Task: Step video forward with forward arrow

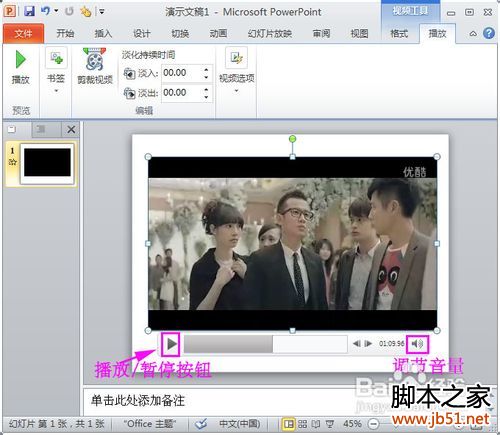Action: click(368, 343)
